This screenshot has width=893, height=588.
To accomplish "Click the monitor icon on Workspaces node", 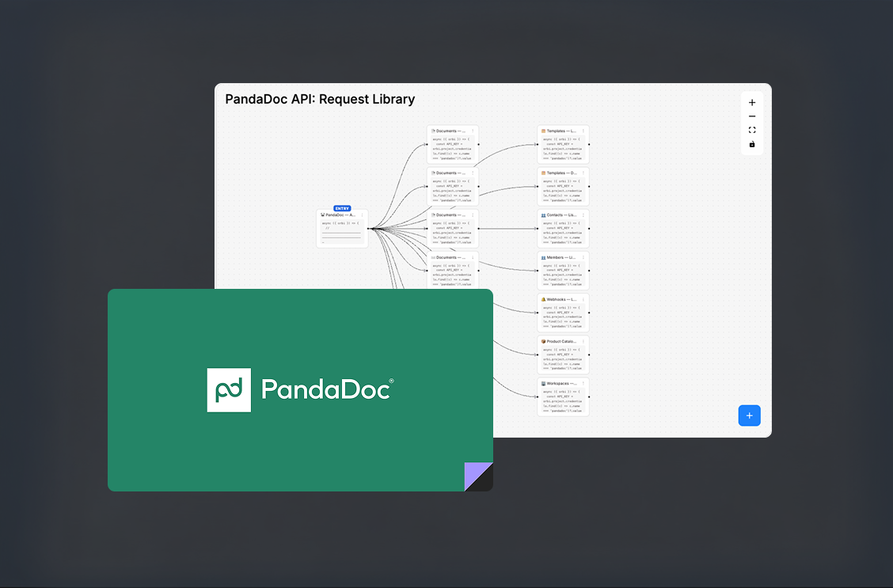I will [x=543, y=384].
